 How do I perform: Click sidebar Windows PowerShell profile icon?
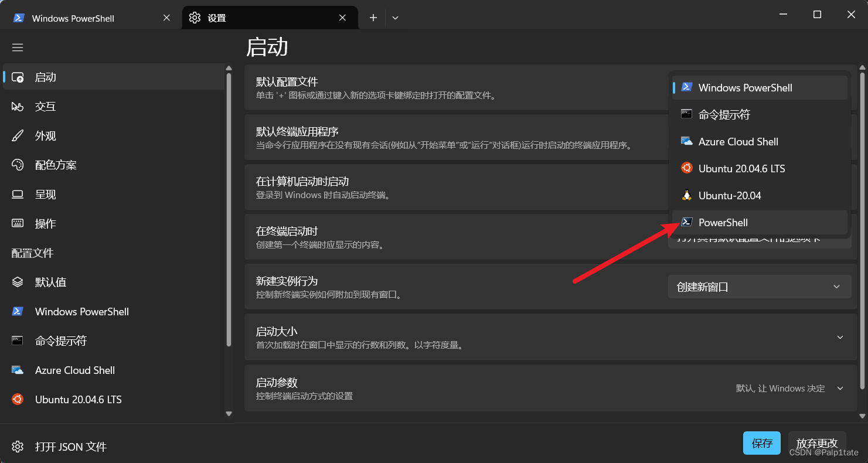[18, 311]
